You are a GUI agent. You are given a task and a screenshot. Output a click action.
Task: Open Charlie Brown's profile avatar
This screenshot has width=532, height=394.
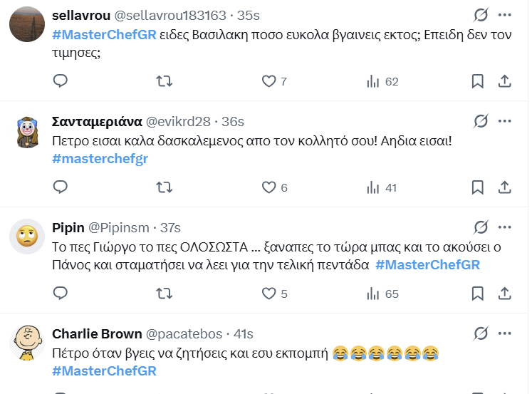[27, 343]
